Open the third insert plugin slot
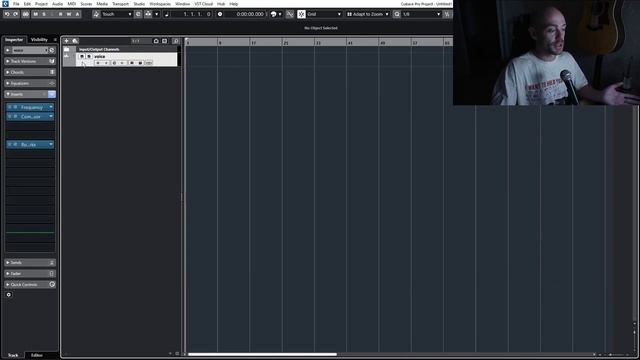The height and width of the screenshot is (360, 640). tap(29, 144)
